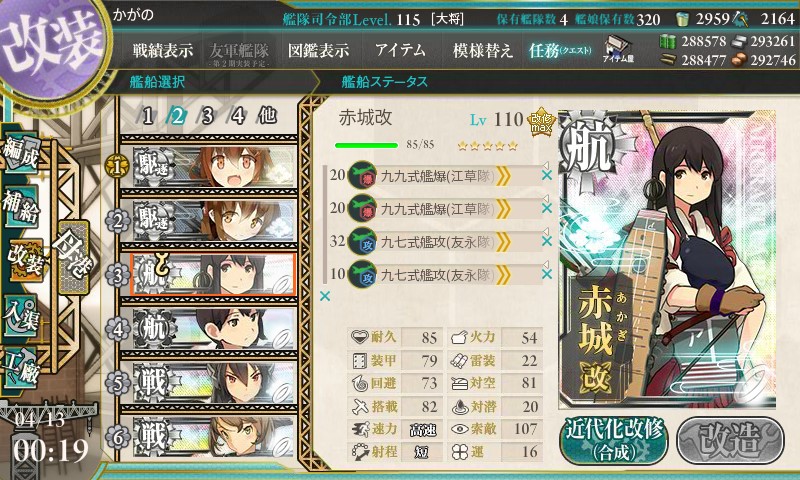Screen dimensions: 800x480
Task: Remove first 九九式艦爆(江草隊) with its X
Action: (546, 175)
